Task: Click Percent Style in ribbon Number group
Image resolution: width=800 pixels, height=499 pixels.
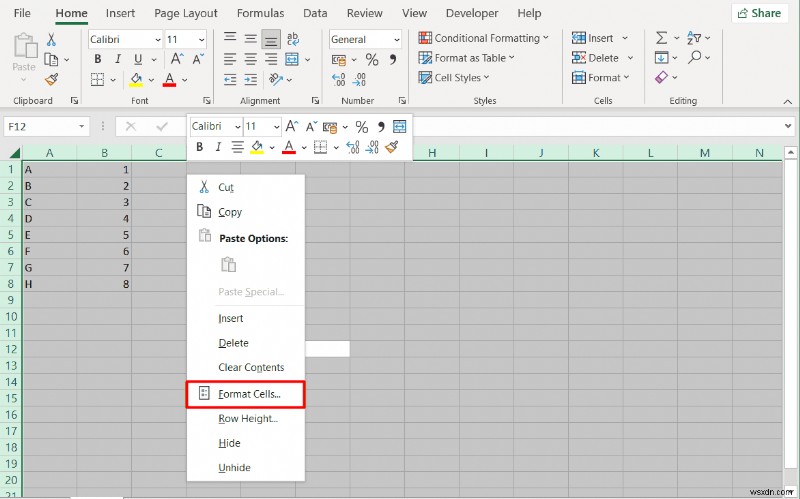Action: [372, 60]
